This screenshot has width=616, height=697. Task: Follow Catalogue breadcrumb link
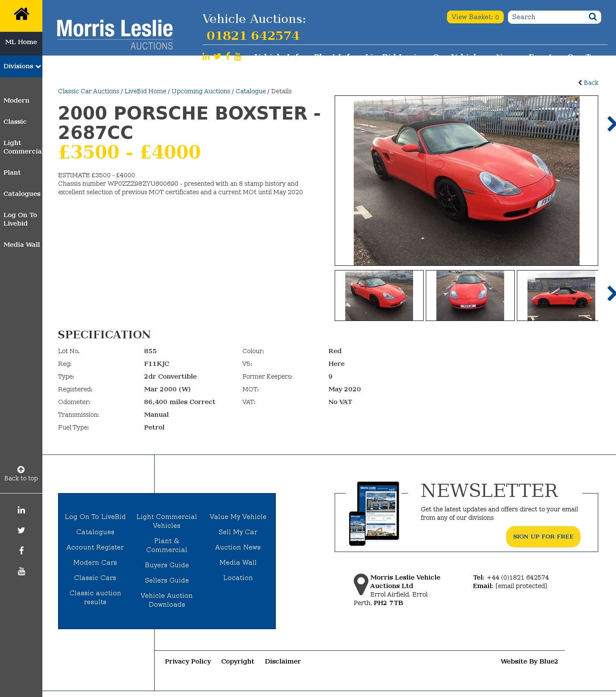(251, 91)
